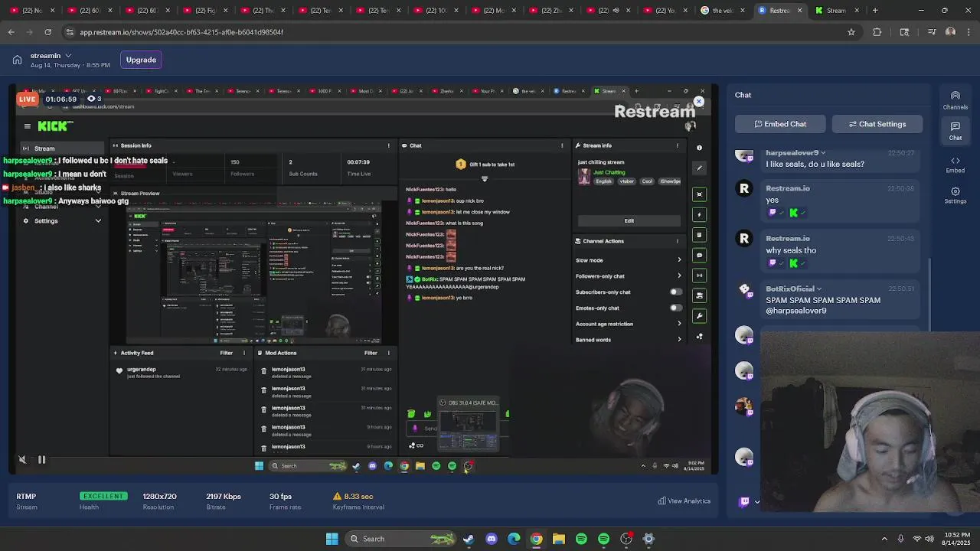Click the Restream home icon
This screenshot has height=551, width=980.
(x=17, y=60)
